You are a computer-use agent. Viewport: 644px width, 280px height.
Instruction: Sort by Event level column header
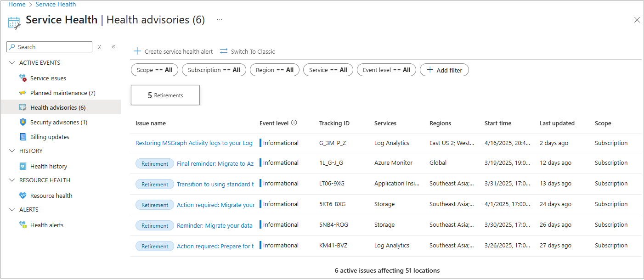[x=274, y=123]
